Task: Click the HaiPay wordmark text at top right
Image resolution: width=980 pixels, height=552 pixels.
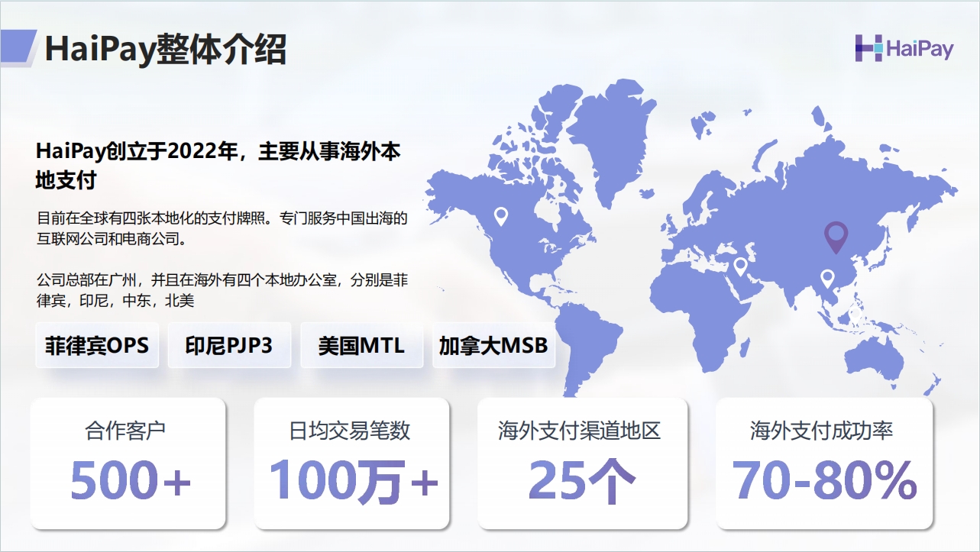Action: (920, 49)
